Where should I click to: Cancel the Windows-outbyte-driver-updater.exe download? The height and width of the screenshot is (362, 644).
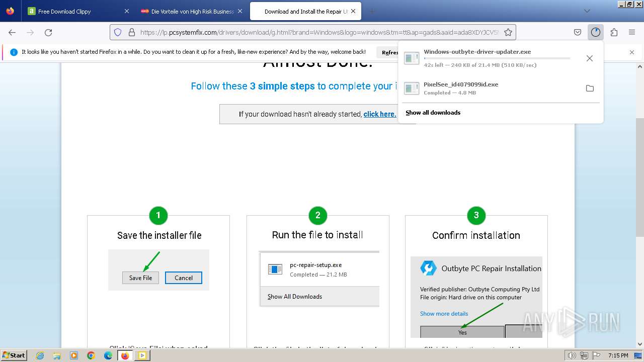(x=590, y=58)
